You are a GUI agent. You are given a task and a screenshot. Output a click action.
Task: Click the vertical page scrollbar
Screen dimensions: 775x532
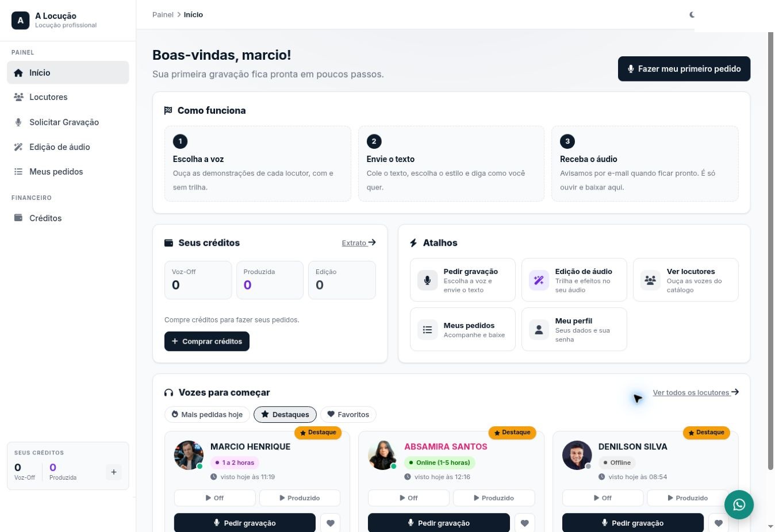770,250
